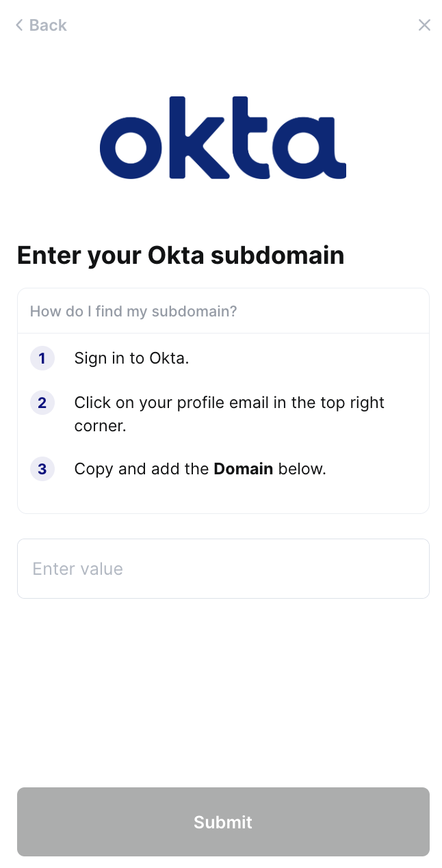This screenshot has height=868, width=442.
Task: Click the step 2 number badge
Action: (42, 403)
